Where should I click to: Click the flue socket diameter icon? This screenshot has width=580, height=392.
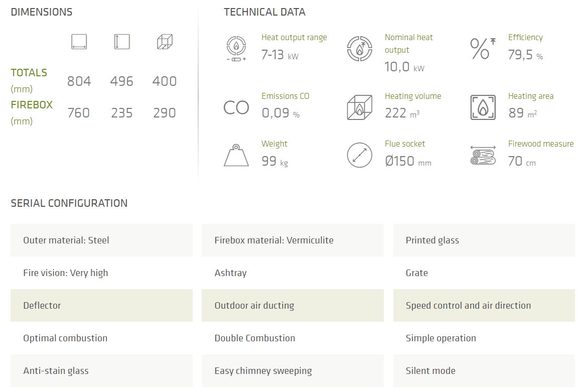pyautogui.click(x=359, y=155)
